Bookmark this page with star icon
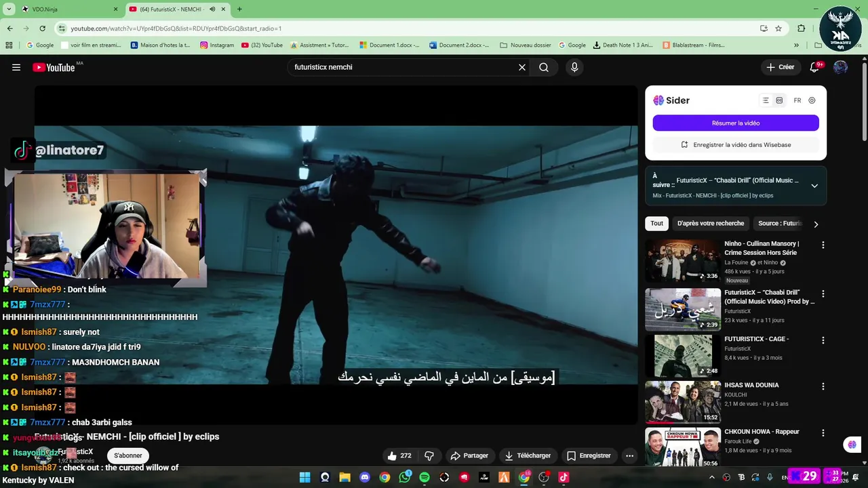This screenshot has width=868, height=488. pos(778,28)
